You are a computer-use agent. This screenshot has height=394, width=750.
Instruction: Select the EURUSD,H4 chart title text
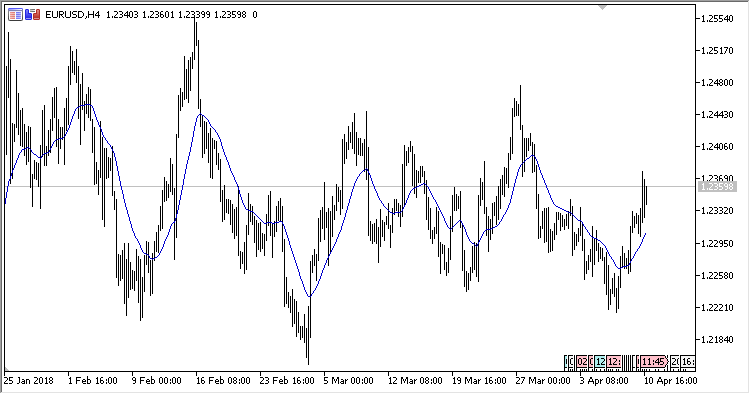tap(73, 15)
